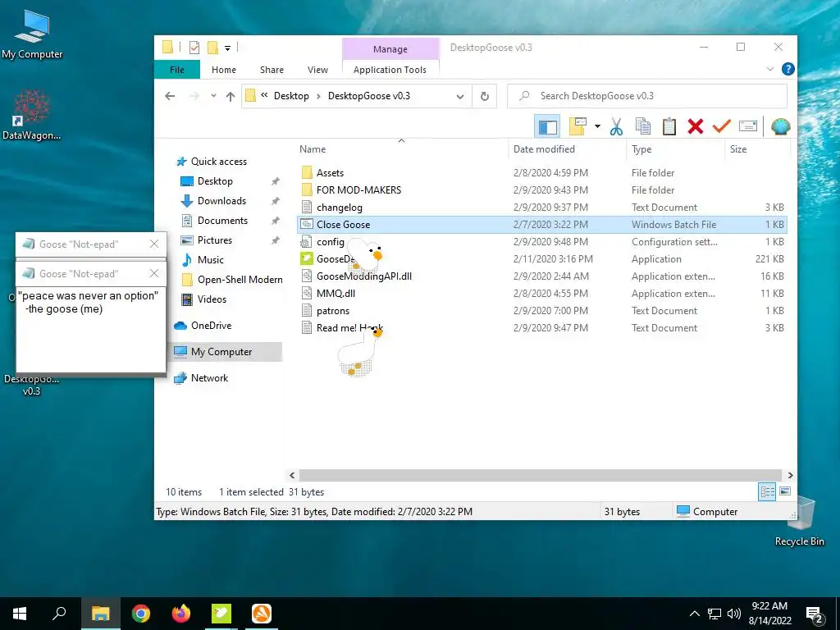Sort by Date modified column header

click(x=567, y=149)
